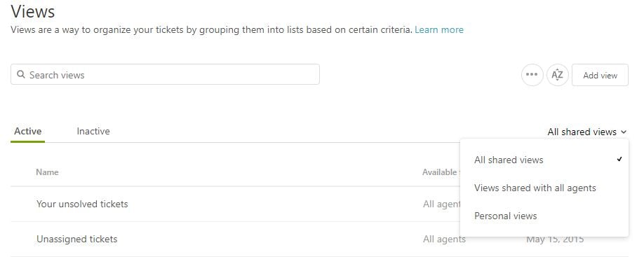Open the Unassigned tickets view
Image resolution: width=644 pixels, height=257 pixels.
tap(76, 239)
